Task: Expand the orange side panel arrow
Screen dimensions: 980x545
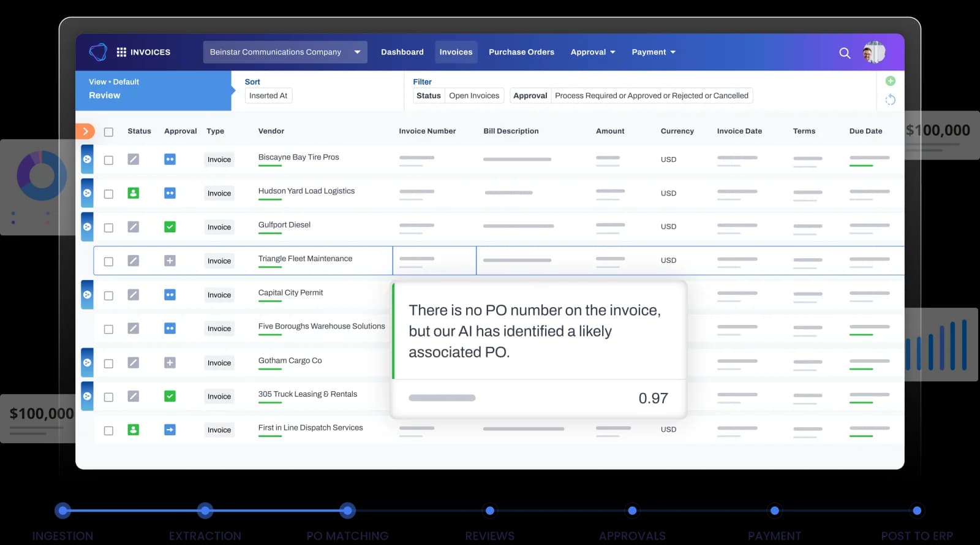Action: pyautogui.click(x=86, y=131)
